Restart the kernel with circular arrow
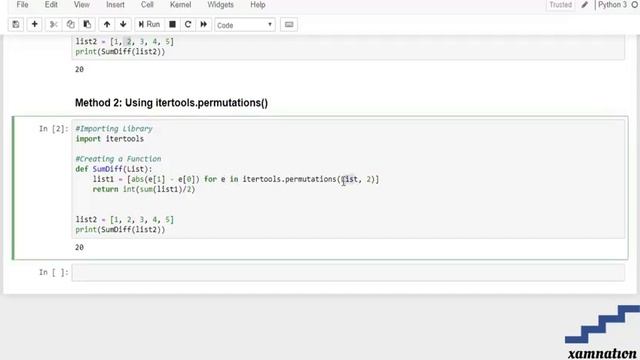This screenshot has width=640, height=360. point(188,24)
